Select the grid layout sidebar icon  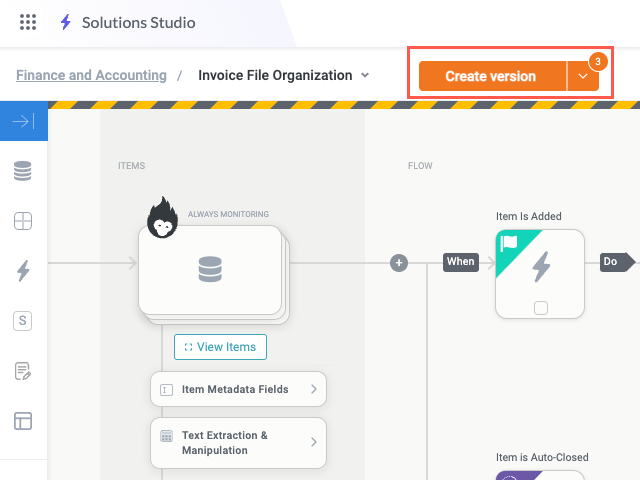[23, 221]
